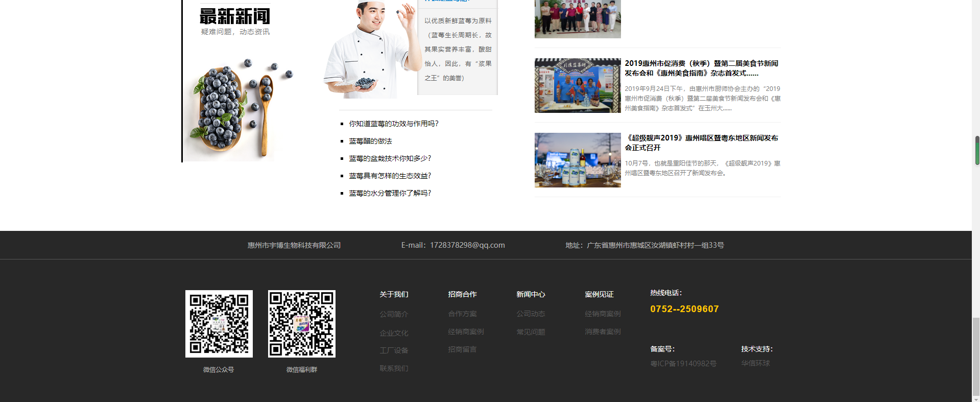Go to 联系我们 footer link

394,368
